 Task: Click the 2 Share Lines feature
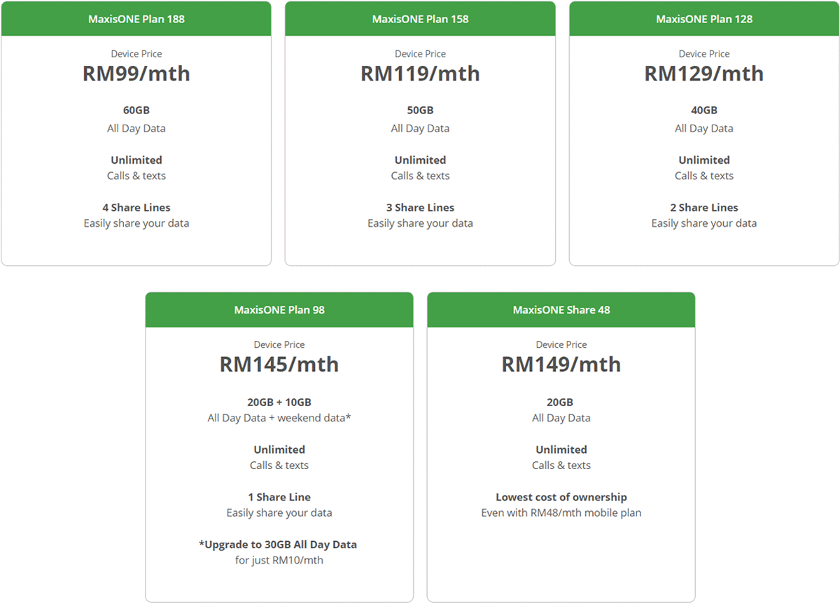[x=704, y=208]
